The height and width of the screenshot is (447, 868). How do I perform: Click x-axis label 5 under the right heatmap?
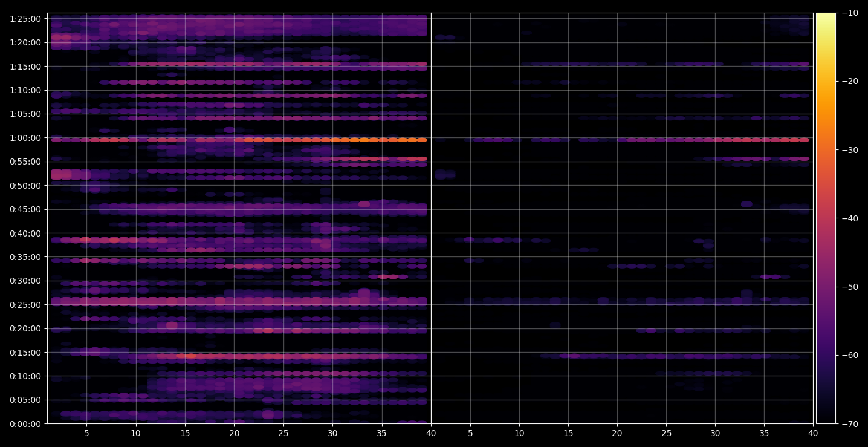pyautogui.click(x=470, y=433)
